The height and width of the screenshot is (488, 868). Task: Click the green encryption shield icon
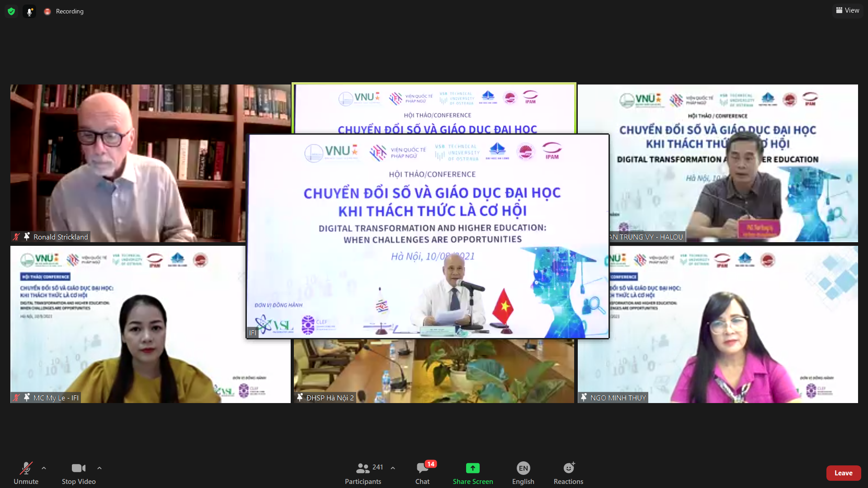pyautogui.click(x=11, y=11)
